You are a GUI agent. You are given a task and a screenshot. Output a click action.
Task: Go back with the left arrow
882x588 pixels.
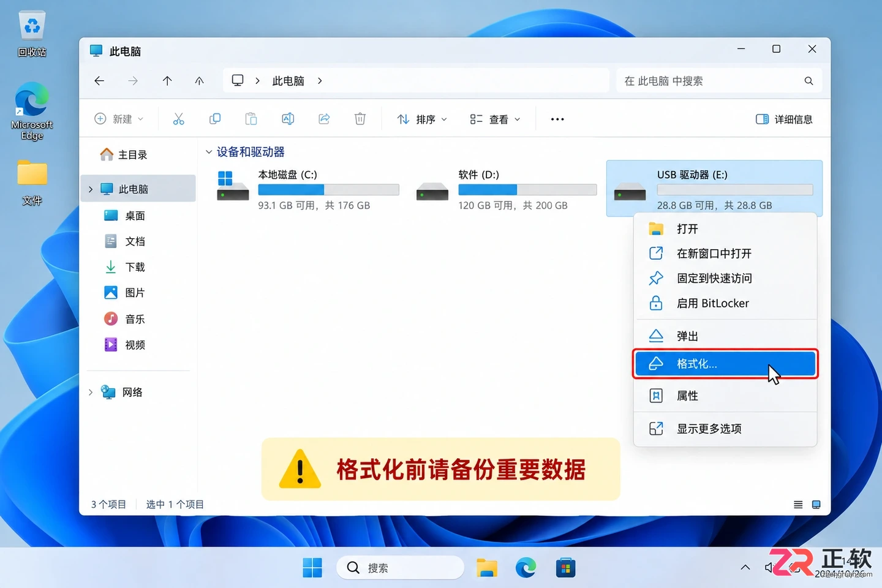coord(99,81)
